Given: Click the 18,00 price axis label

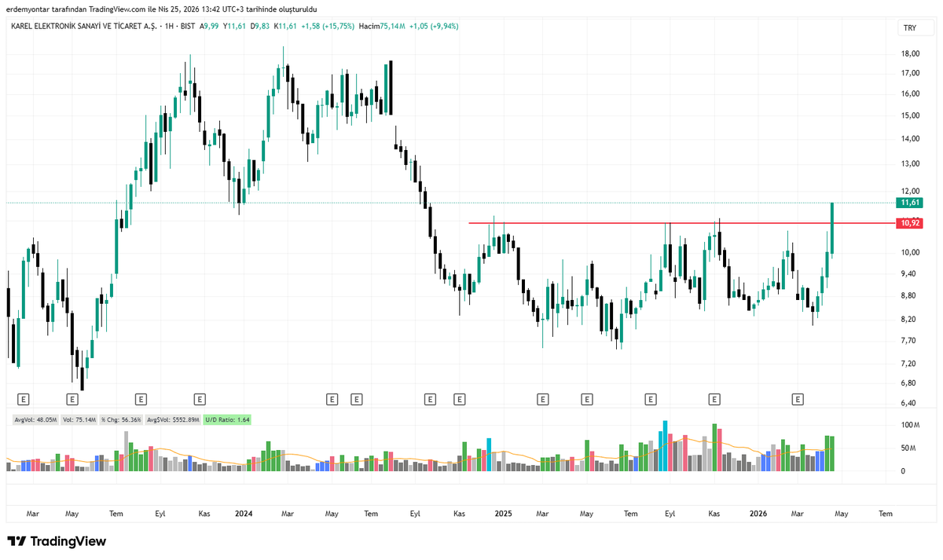Looking at the screenshot, I should 911,53.
